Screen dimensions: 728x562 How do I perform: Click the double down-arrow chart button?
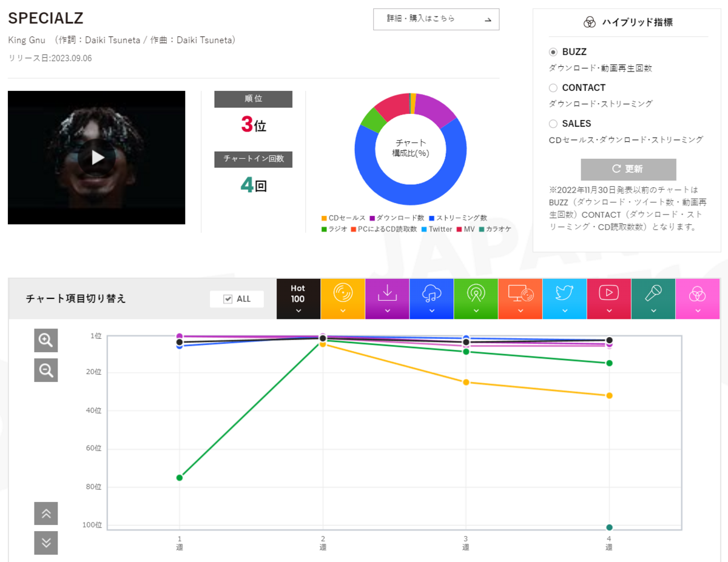[x=46, y=543]
